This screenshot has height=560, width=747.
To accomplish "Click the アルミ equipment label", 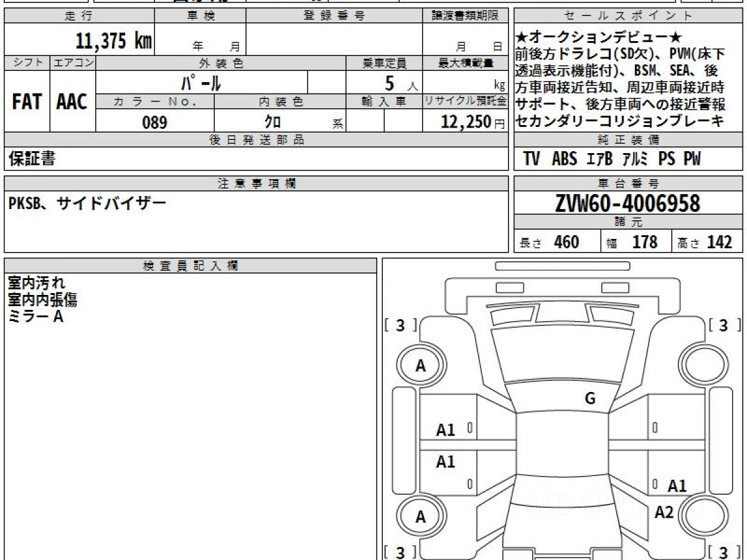I will [x=636, y=159].
